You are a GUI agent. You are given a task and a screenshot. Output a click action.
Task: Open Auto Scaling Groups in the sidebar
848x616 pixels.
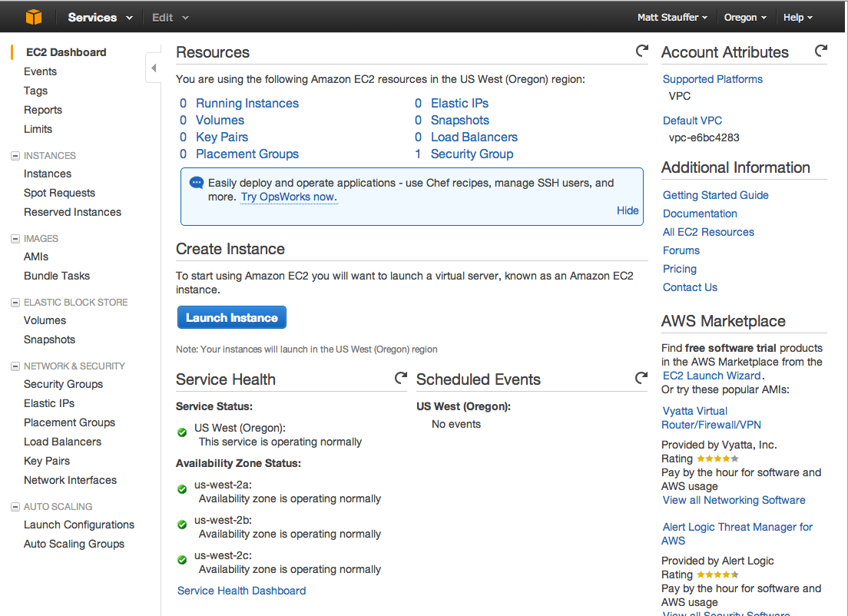pos(74,544)
